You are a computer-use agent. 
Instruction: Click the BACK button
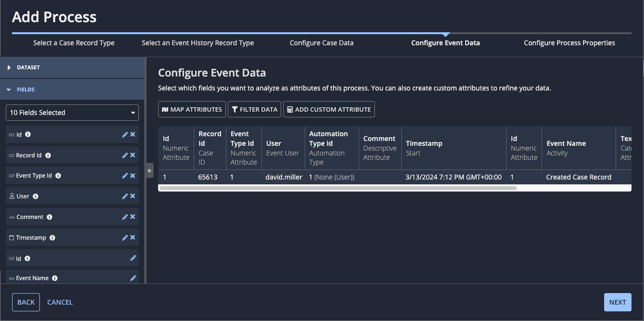26,302
